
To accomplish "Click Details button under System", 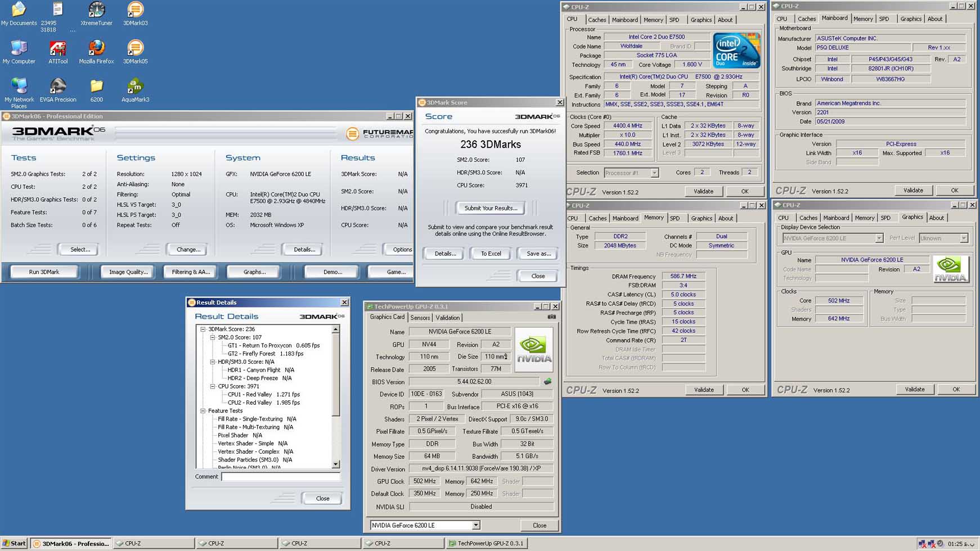I will point(304,249).
